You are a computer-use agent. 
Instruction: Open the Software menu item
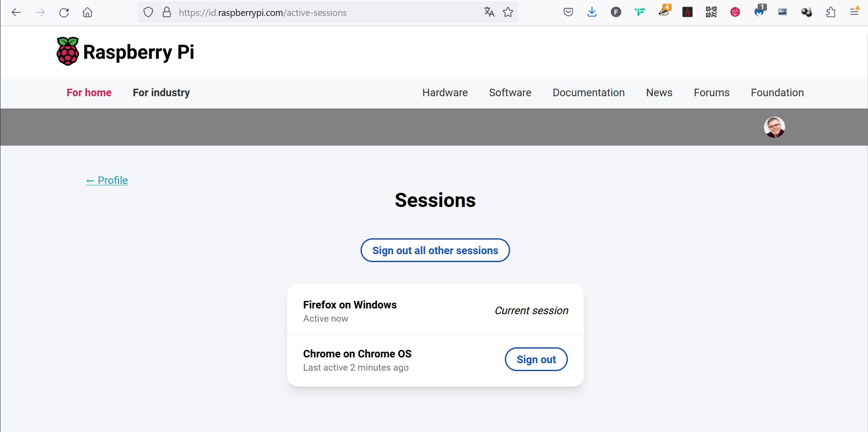510,93
